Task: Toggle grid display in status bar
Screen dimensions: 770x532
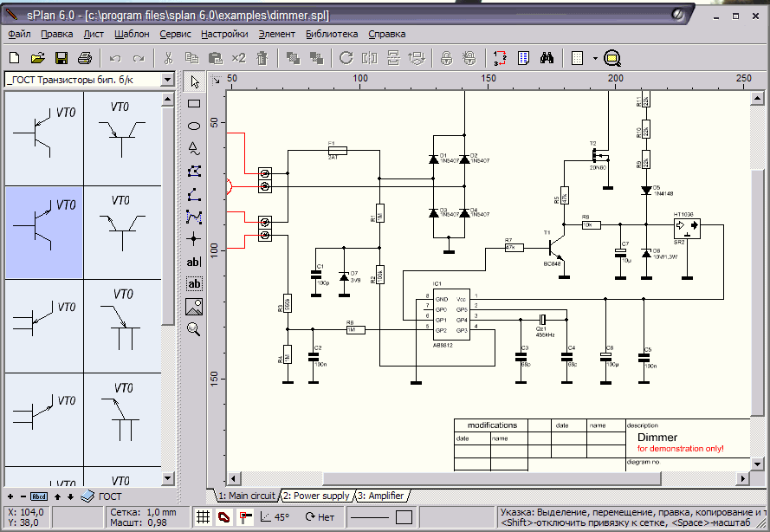Action: click(x=202, y=517)
